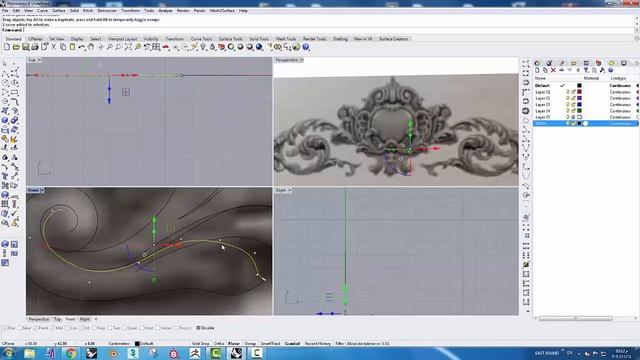Select the Pan hand tool icon
Image resolution: width=640 pixels, height=360 pixels.
point(91,47)
